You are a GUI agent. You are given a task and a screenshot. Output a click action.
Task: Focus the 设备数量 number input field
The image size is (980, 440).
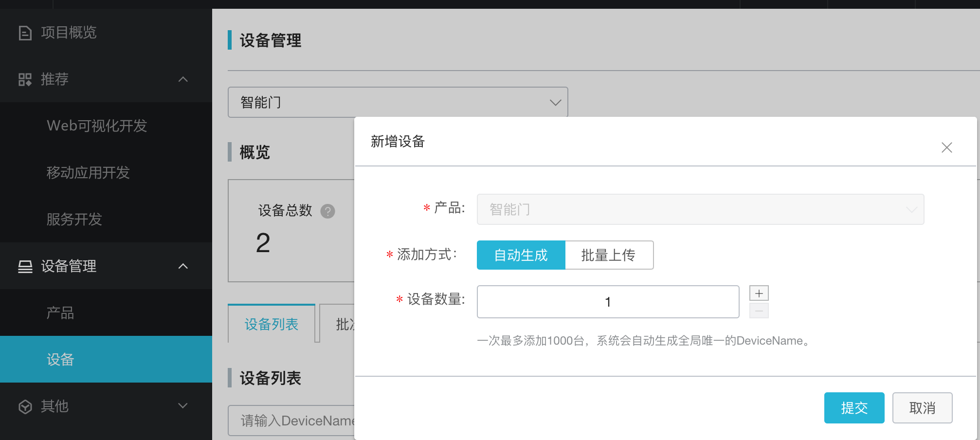coord(608,302)
